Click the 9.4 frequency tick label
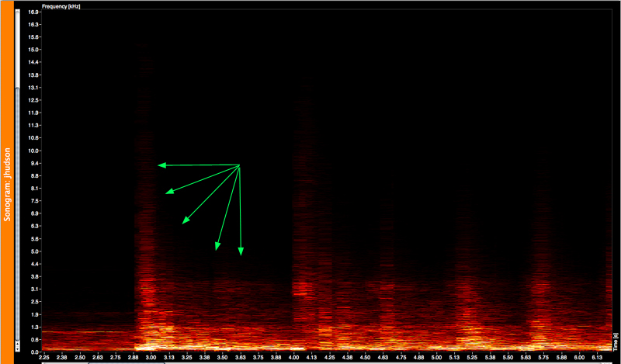The width and height of the screenshot is (621, 364). click(34, 163)
